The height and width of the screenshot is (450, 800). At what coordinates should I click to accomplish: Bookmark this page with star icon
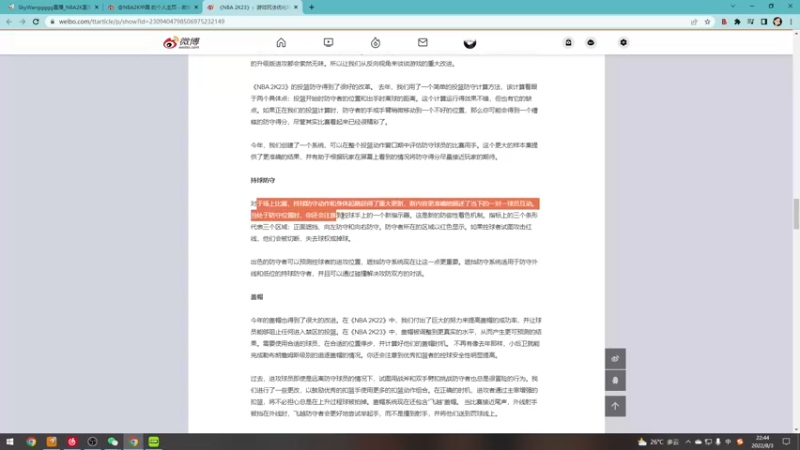pyautogui.click(x=707, y=21)
